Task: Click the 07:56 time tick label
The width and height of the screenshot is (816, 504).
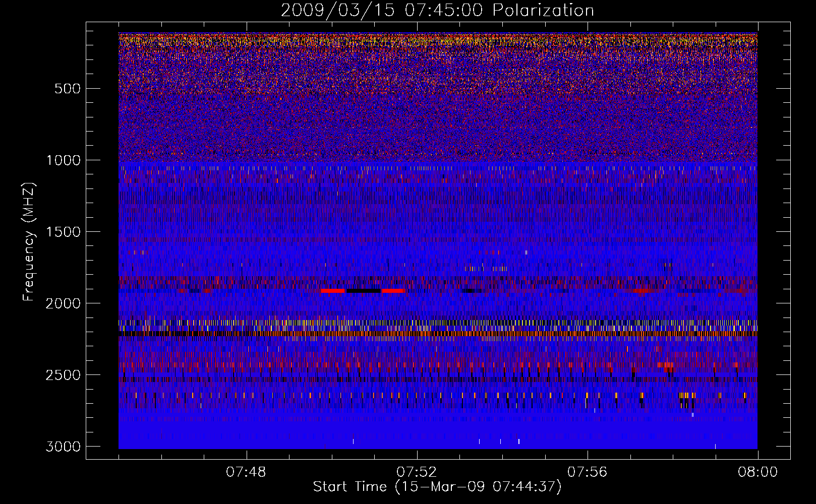Action: pos(588,472)
